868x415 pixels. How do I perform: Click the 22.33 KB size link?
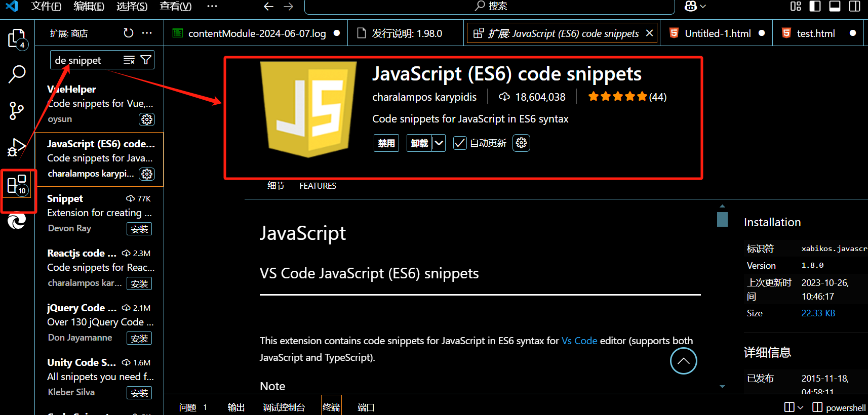[x=818, y=313]
